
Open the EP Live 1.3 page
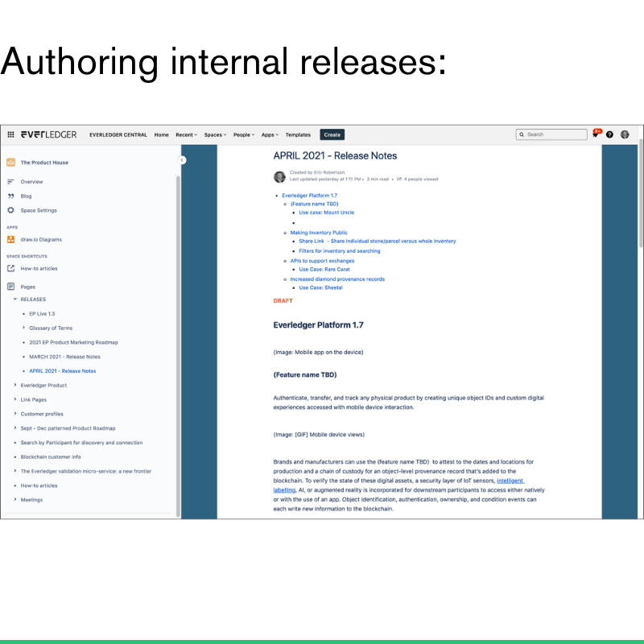point(42,314)
